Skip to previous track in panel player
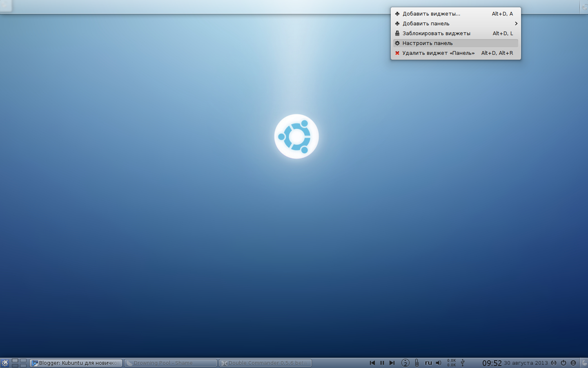 372,363
